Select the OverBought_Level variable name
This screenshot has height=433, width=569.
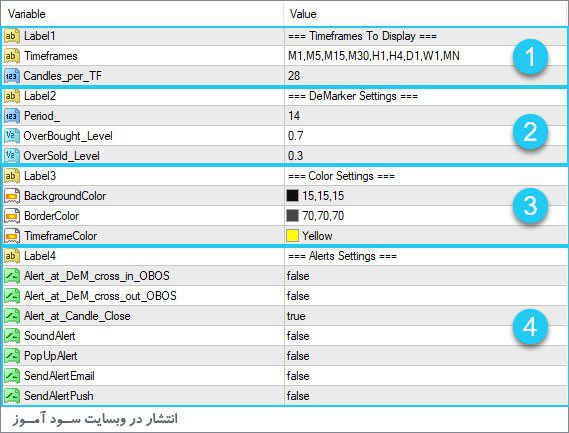pos(68,136)
